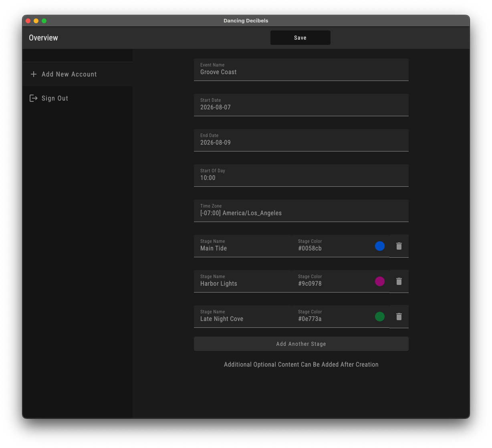Remove the Late Night Cove stage
This screenshot has width=492, height=448.
[x=399, y=317]
